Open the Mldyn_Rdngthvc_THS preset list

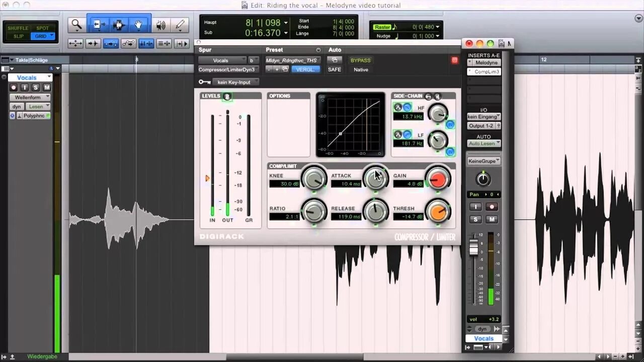pos(293,60)
